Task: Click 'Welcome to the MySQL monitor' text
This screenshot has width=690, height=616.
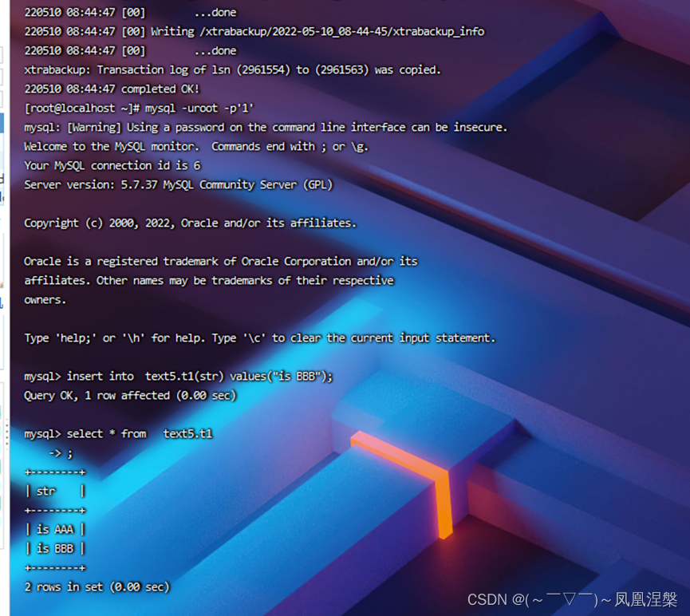Action: [112, 147]
